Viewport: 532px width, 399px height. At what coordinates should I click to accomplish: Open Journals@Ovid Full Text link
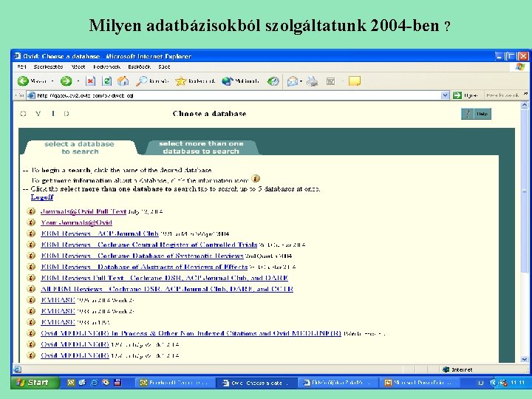coord(83,211)
